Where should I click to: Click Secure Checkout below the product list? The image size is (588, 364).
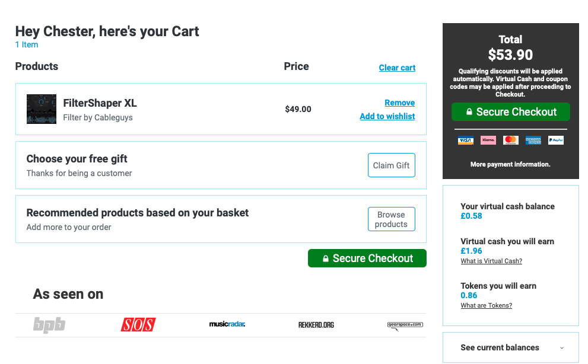367,258
